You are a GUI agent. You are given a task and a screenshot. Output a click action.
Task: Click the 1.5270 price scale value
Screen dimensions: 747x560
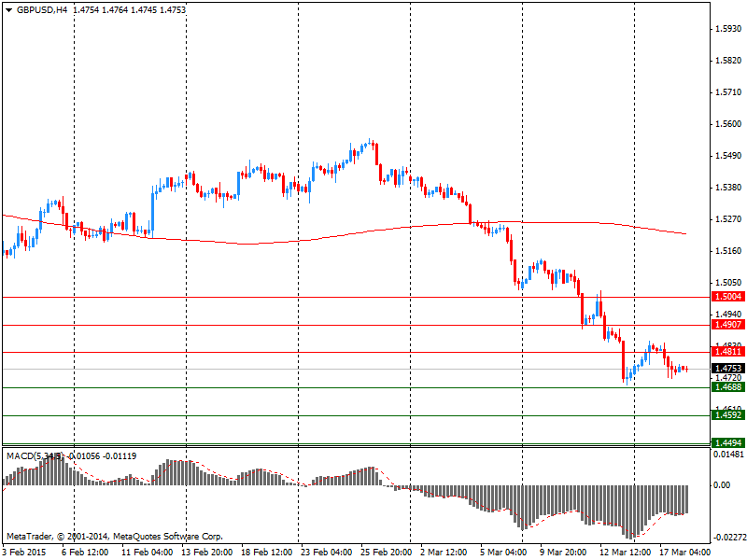tap(728, 219)
